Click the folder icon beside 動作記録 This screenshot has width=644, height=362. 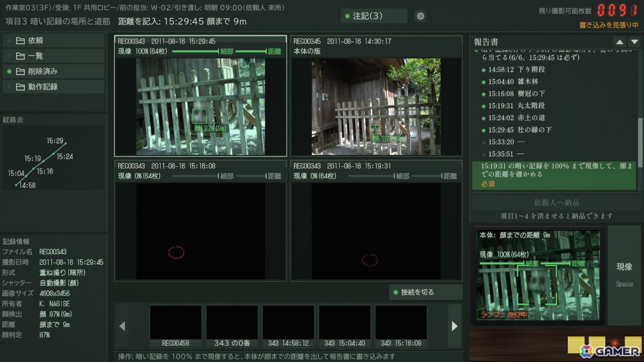point(20,86)
